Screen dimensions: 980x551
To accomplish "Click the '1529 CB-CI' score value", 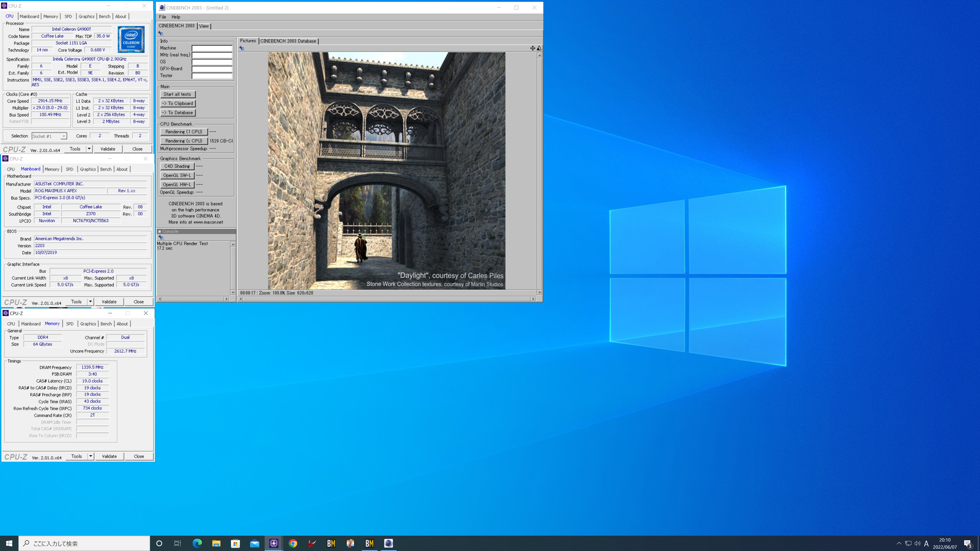I will 221,141.
